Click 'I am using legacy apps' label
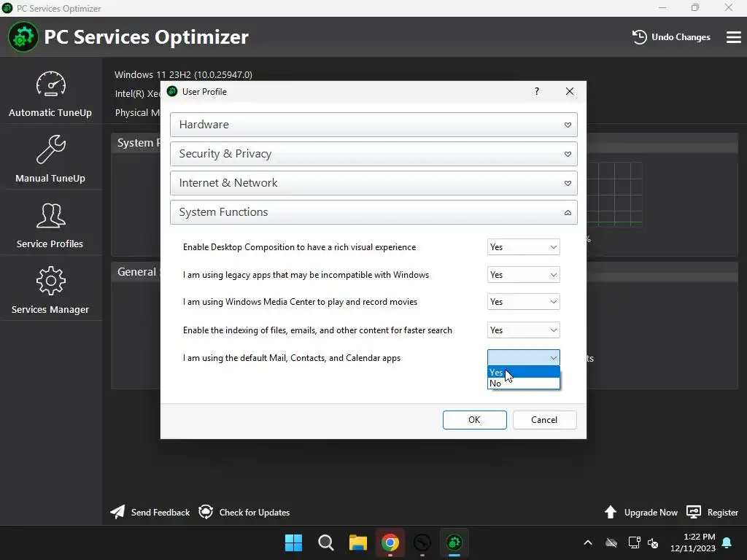Screen dimensions: 747x560 [x=306, y=275]
